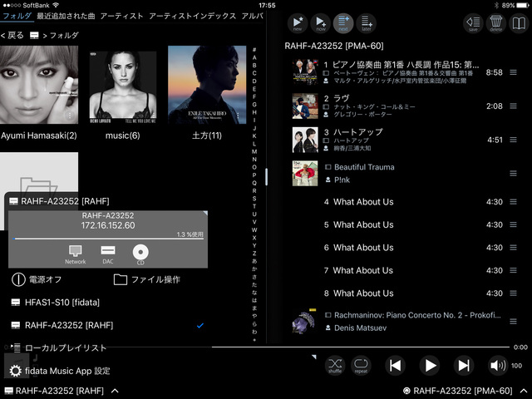Tap the 電源オフ power icon

point(18,279)
